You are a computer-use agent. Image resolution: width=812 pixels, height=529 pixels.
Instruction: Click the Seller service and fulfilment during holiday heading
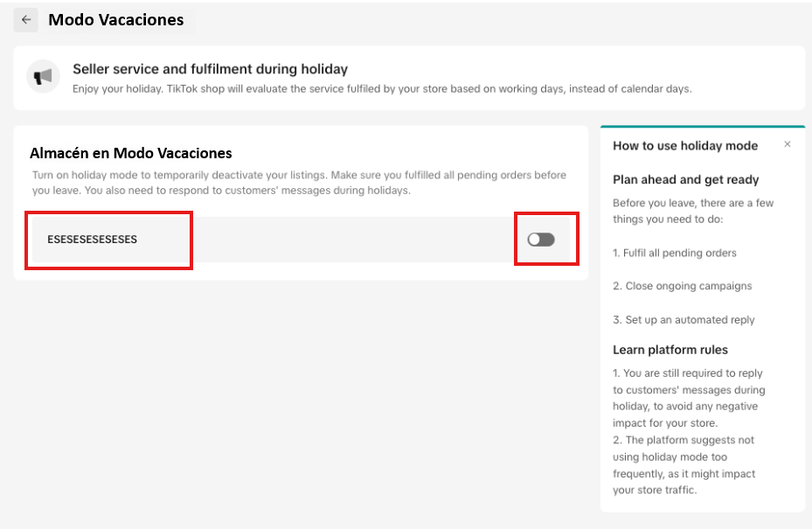[211, 69]
